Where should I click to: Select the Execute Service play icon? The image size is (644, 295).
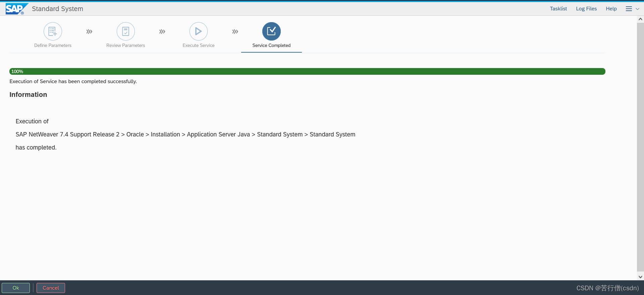[199, 31]
